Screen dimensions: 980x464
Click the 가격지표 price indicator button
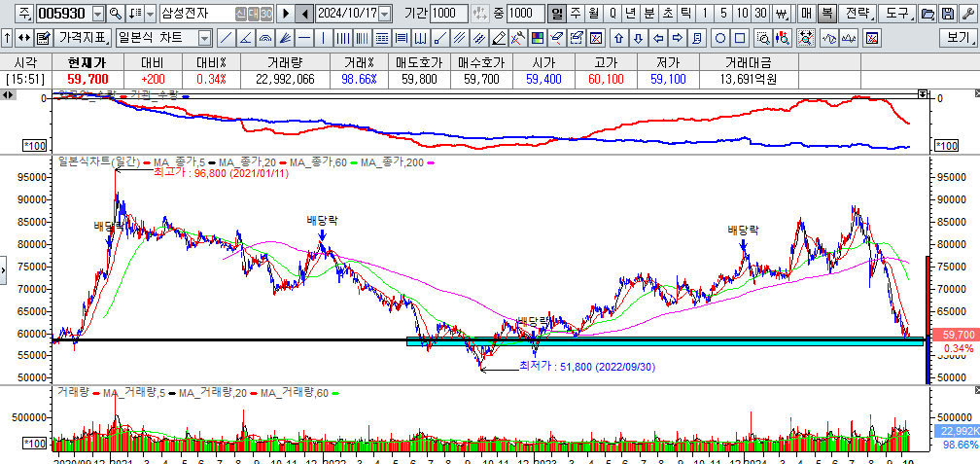point(82,38)
